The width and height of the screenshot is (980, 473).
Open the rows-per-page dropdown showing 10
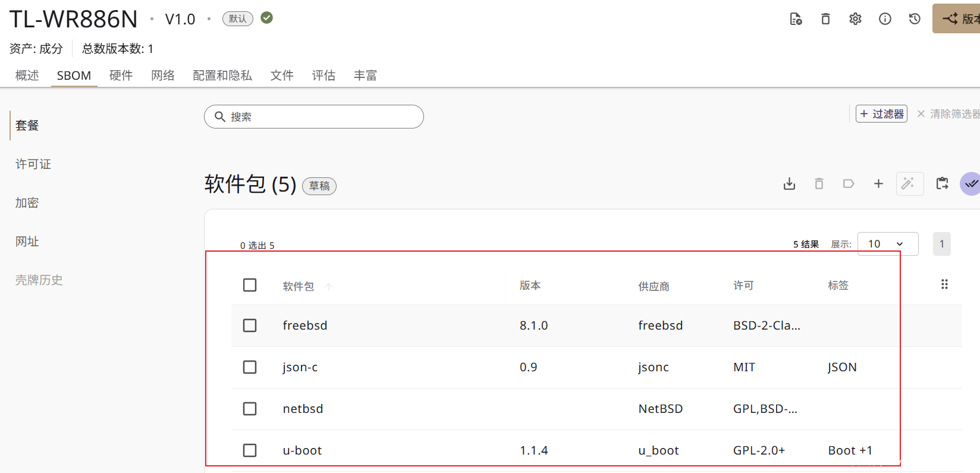[x=887, y=244]
